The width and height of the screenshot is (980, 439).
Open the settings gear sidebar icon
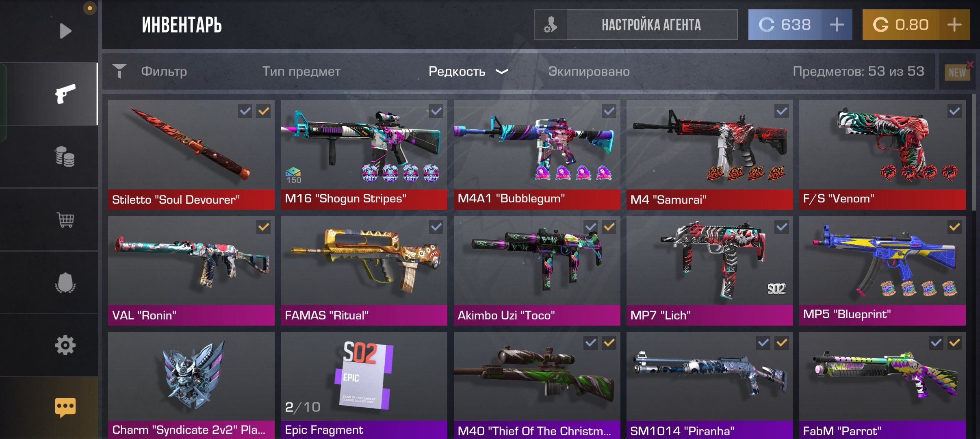pos(65,346)
